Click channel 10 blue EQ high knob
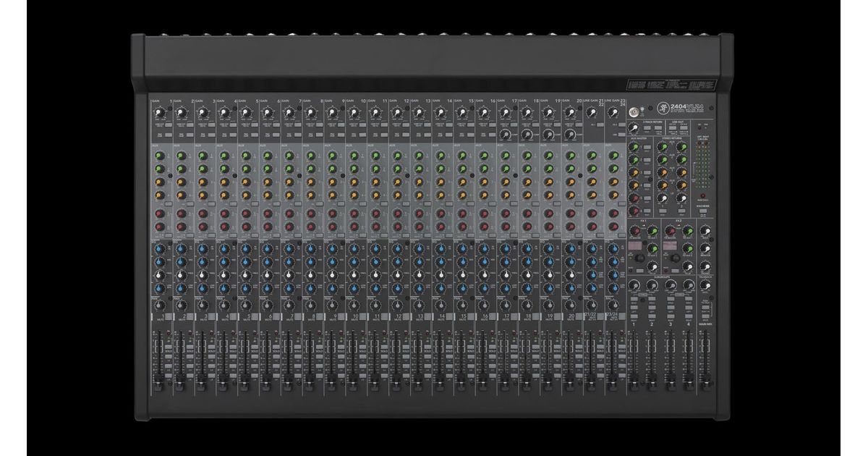Screen dimensions: 868x456 click(354, 249)
